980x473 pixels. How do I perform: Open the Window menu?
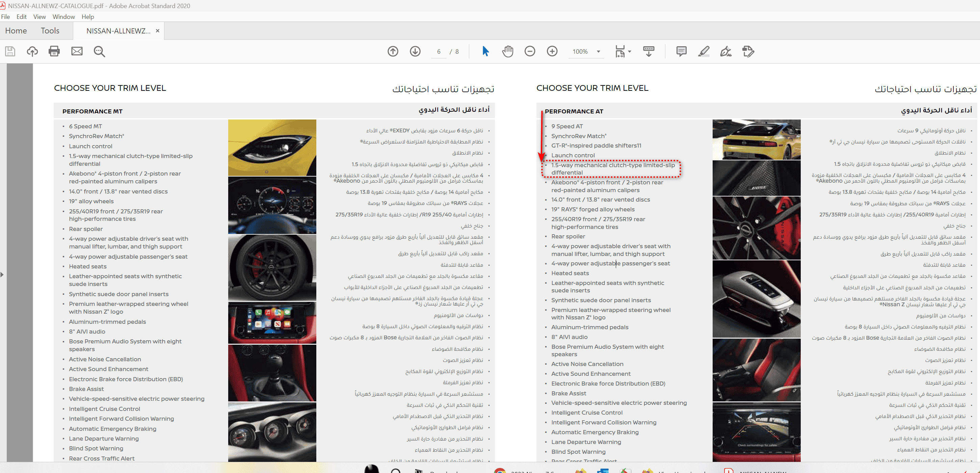point(63,17)
